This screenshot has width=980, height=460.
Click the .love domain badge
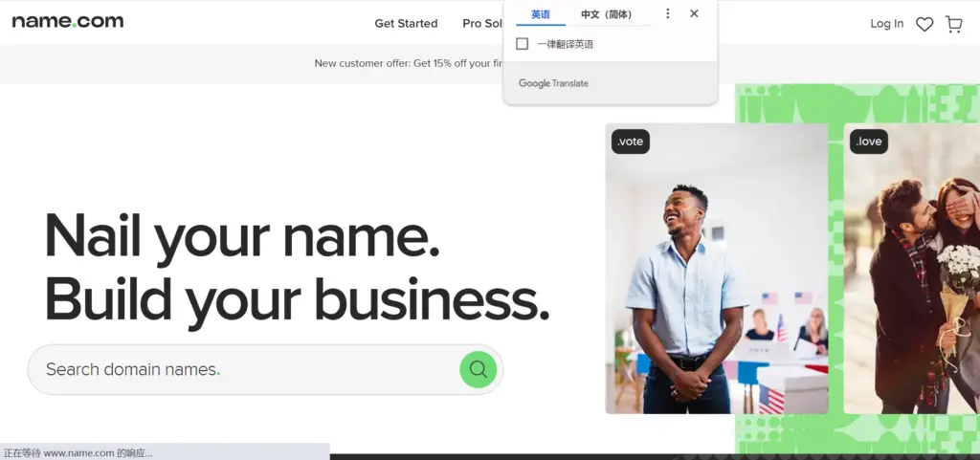pyautogui.click(x=869, y=142)
